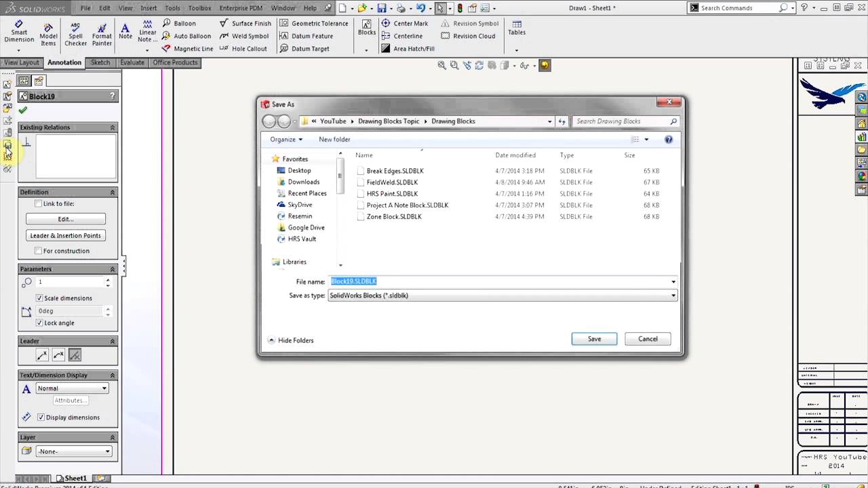This screenshot has width=868, height=488.
Task: Add a Center Mark
Action: coord(404,23)
